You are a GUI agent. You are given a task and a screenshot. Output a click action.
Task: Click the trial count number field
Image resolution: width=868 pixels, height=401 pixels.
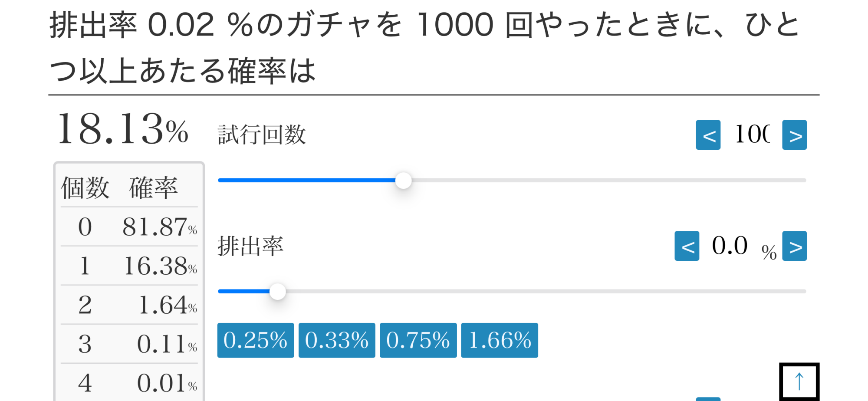[752, 134]
